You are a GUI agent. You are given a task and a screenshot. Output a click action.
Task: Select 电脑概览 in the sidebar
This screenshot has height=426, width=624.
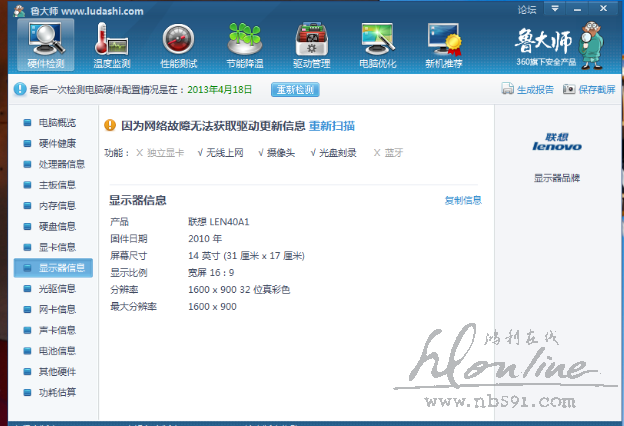pyautogui.click(x=56, y=122)
